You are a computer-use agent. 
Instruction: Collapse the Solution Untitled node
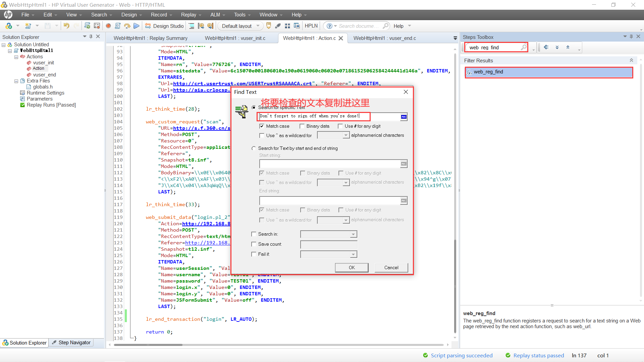pyautogui.click(x=4, y=45)
